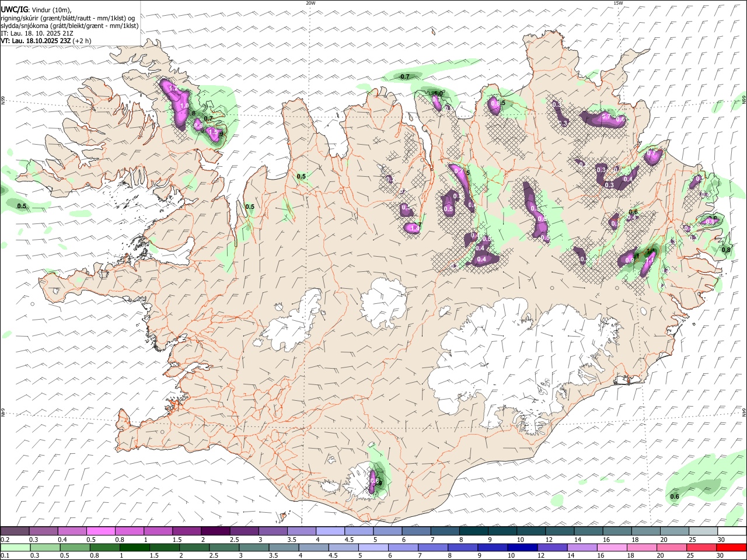747x560 pixels.
Task: Click the 'slydda/snjókoma' legend description line
Action: point(69,26)
